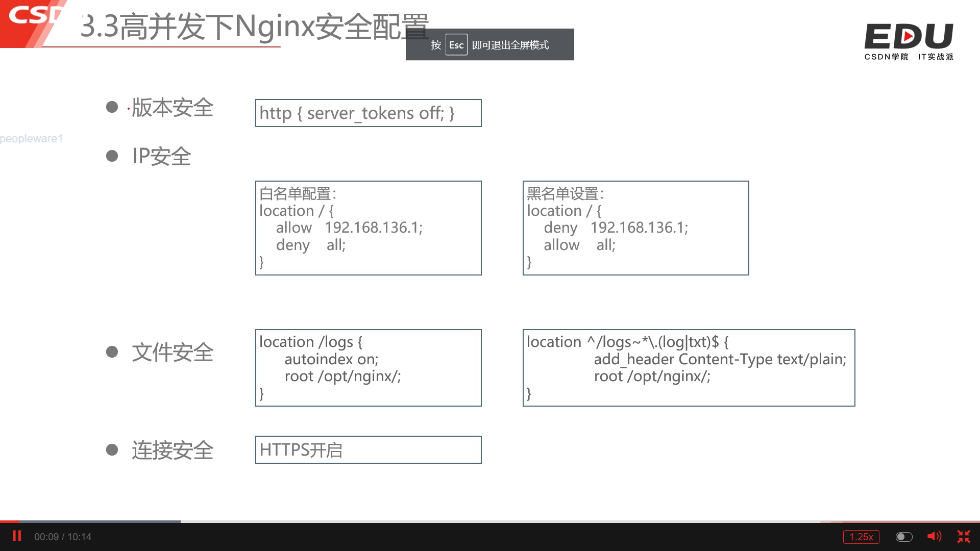
Task: Click the Esc key hint in the overlay
Action: click(x=456, y=45)
